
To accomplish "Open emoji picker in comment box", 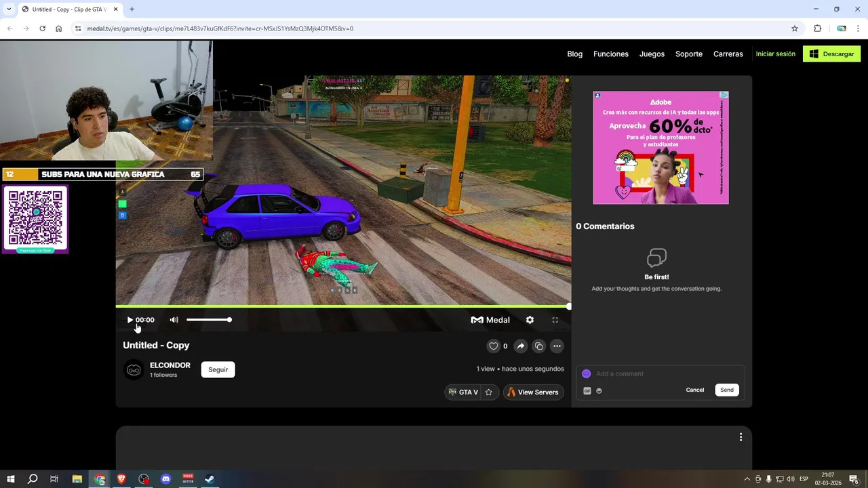I will pos(599,391).
